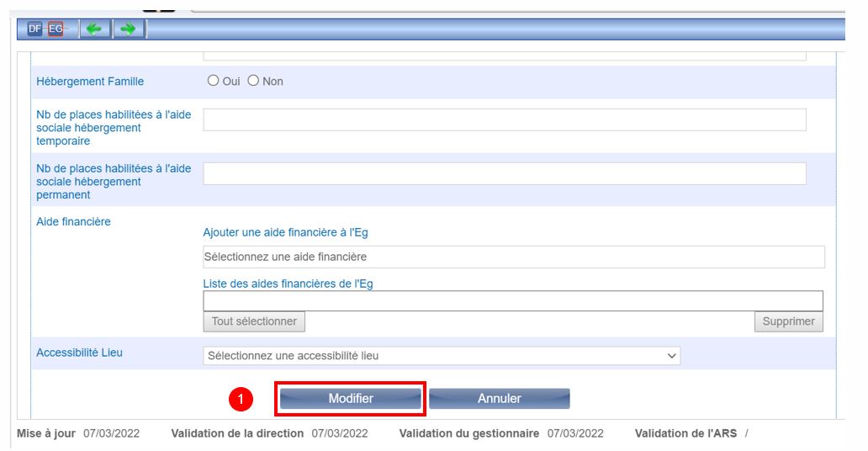The image size is (868, 451).
Task: Click the Sélectionnez une aide financière field
Action: tap(513, 257)
